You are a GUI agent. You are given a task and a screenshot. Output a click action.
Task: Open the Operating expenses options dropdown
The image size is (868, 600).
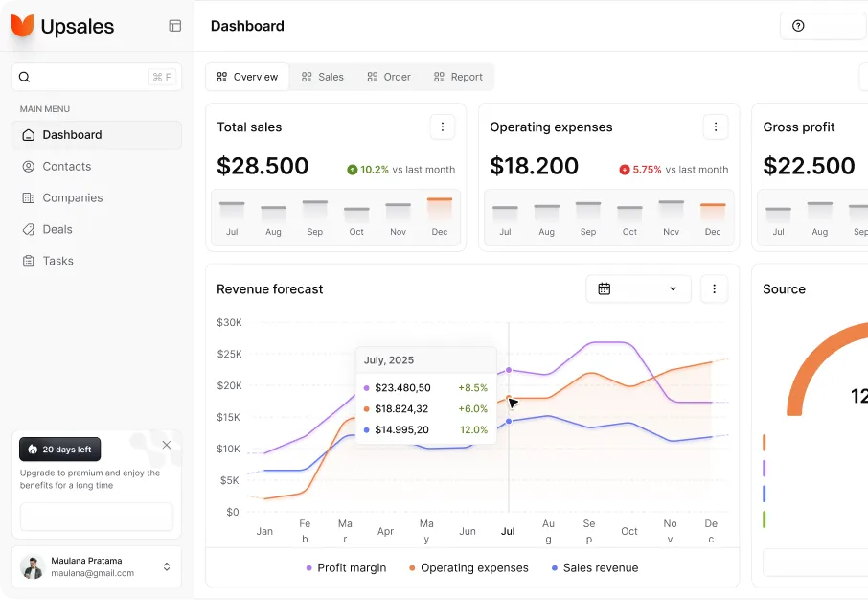(x=716, y=127)
